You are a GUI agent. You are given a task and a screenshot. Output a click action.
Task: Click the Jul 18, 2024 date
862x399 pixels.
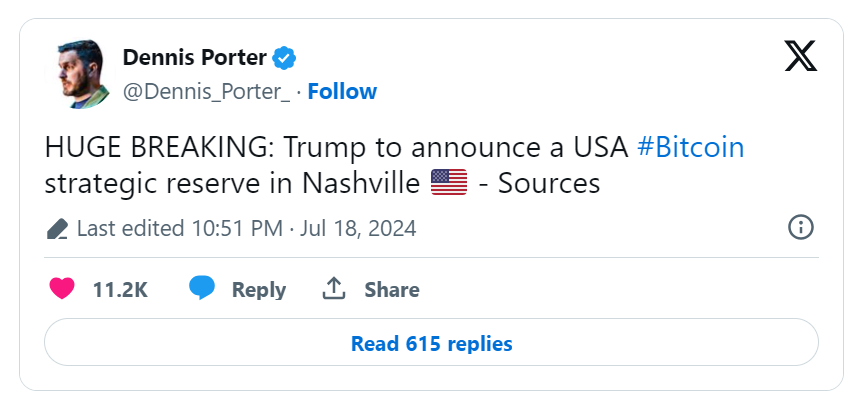(358, 228)
